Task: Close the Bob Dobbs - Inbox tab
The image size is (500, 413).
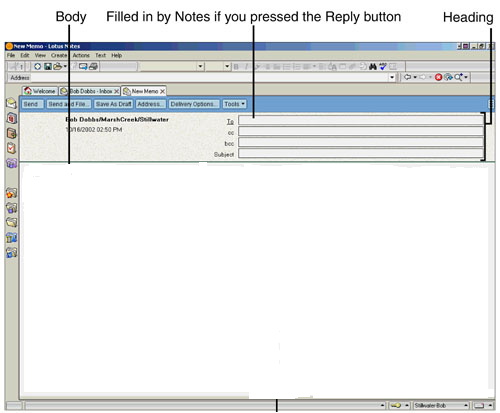Action: [117, 91]
